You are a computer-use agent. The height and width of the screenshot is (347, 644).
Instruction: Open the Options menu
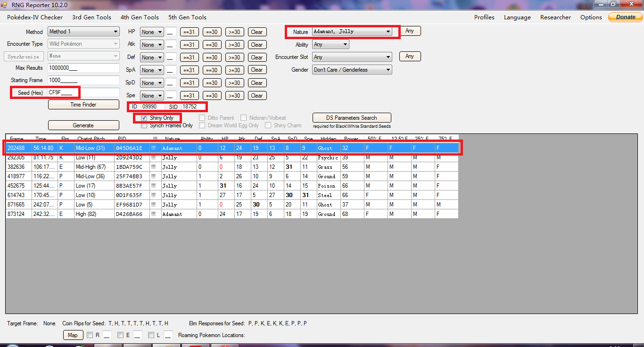click(591, 17)
